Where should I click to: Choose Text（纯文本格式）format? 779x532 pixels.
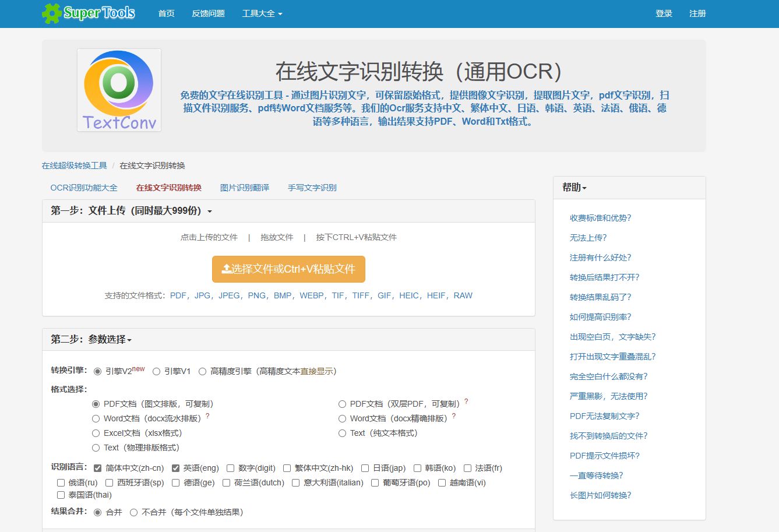(342, 433)
